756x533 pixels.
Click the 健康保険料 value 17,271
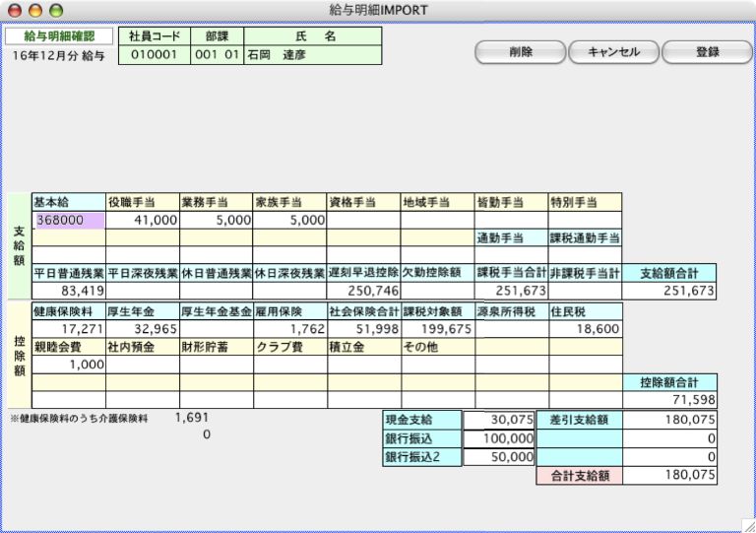pyautogui.click(x=69, y=329)
